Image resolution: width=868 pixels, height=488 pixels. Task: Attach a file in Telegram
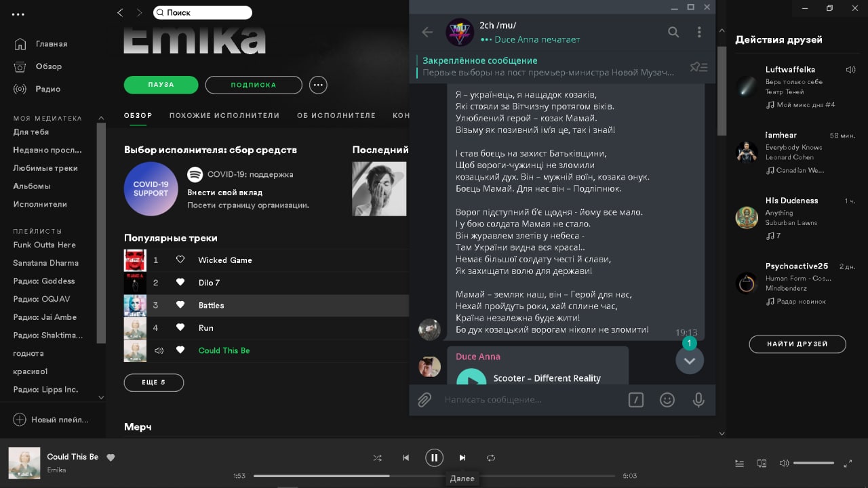425,400
